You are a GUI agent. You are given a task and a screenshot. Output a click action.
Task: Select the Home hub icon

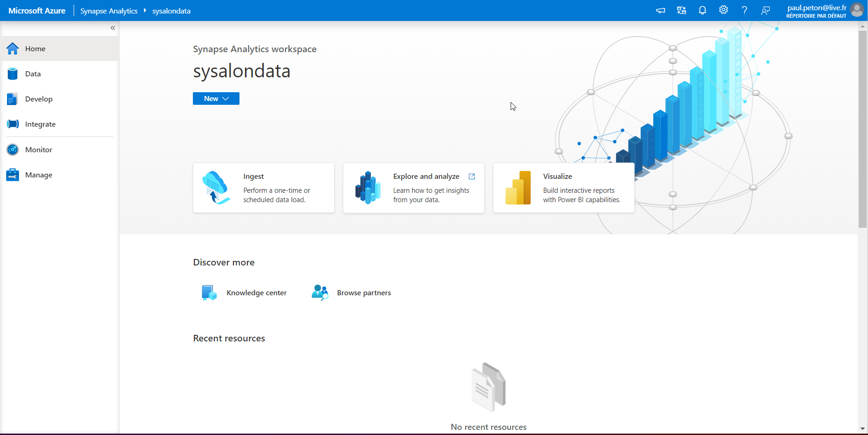pos(13,48)
